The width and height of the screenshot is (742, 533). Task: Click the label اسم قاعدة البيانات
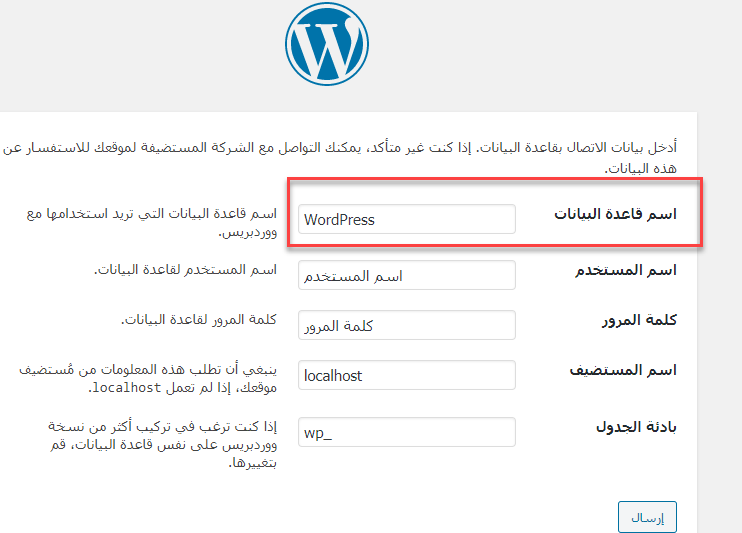point(615,214)
